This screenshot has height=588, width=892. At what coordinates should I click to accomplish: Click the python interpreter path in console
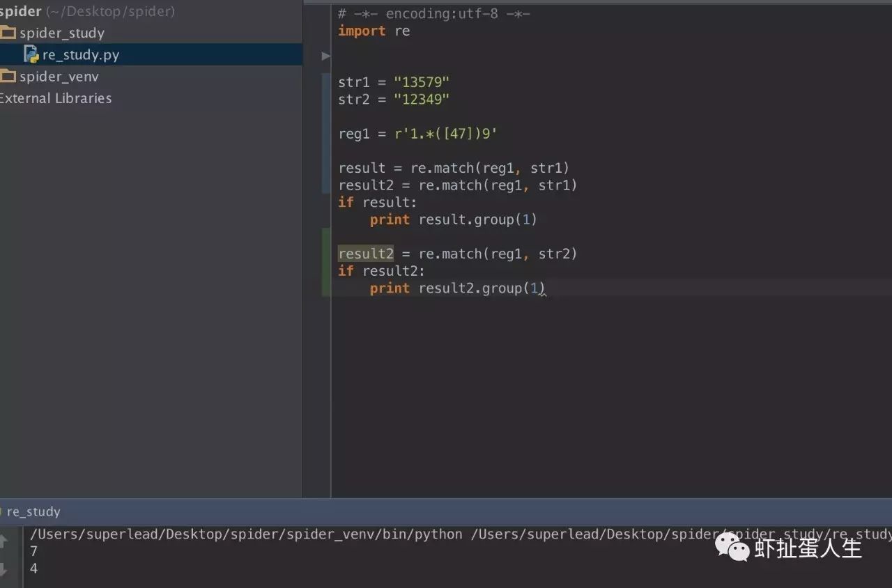(x=246, y=534)
